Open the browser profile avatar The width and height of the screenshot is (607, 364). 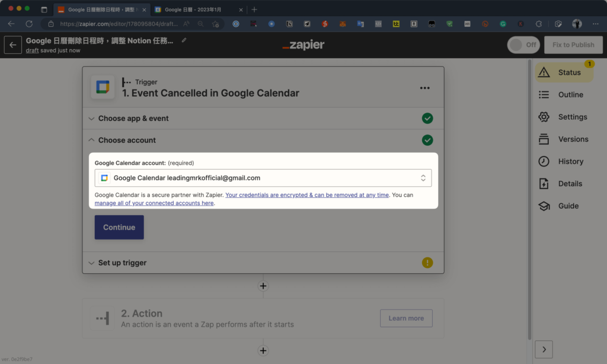(x=577, y=24)
